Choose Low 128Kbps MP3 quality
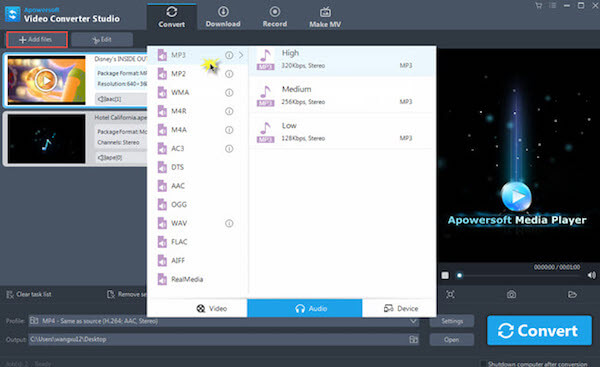The image size is (600, 367). (342, 132)
